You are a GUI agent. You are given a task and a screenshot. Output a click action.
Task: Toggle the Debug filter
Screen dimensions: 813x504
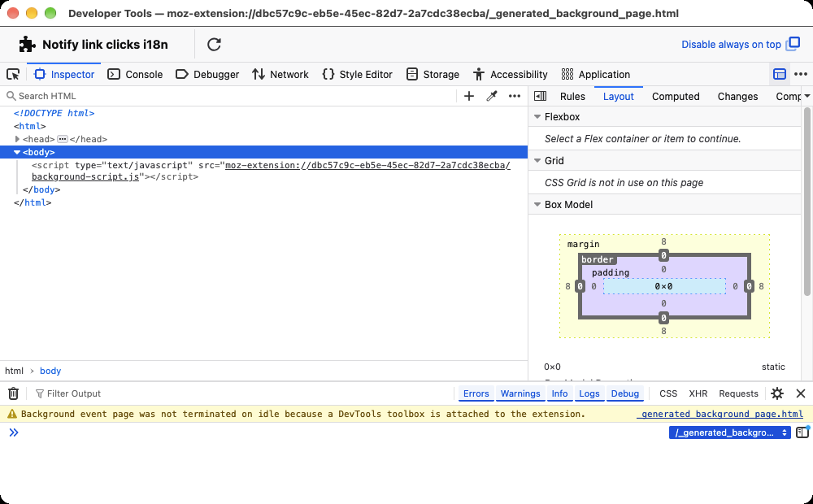click(x=624, y=393)
